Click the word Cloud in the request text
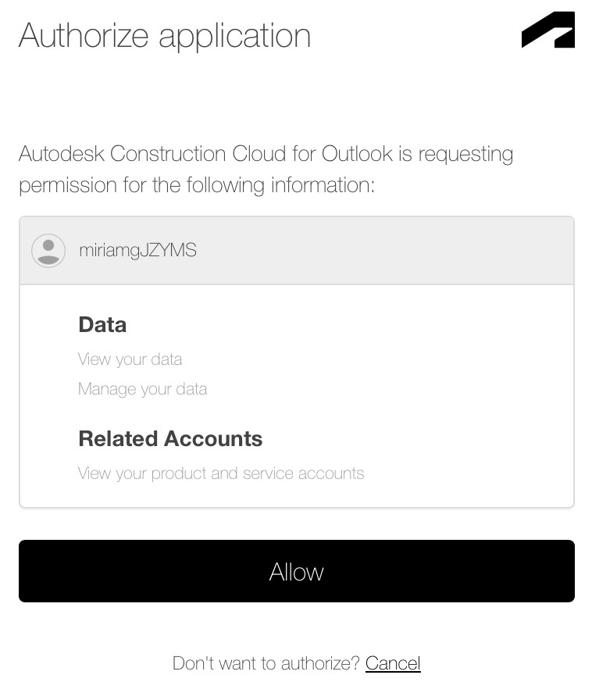 coord(259,154)
